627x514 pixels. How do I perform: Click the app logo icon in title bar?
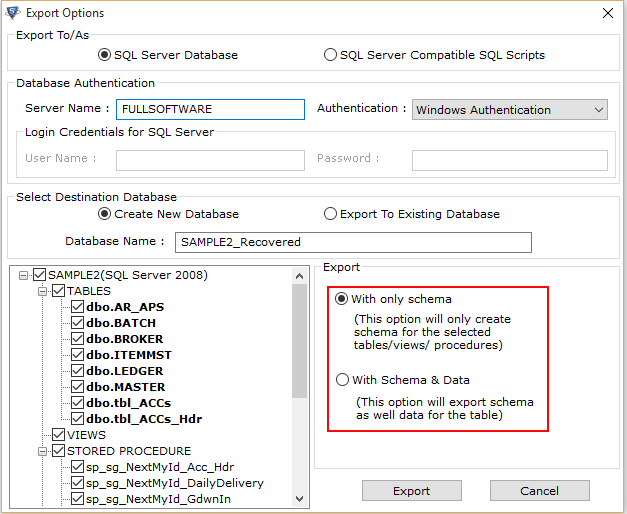click(x=13, y=13)
